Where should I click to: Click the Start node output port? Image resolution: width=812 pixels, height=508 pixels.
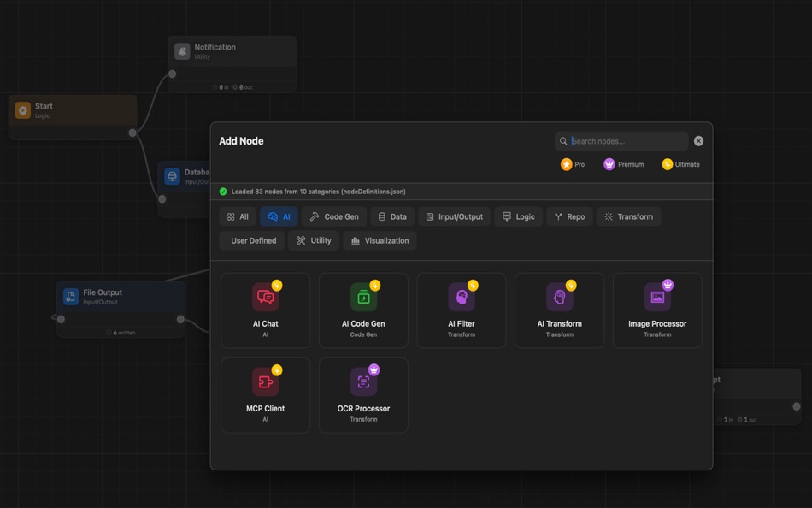pyautogui.click(x=132, y=133)
